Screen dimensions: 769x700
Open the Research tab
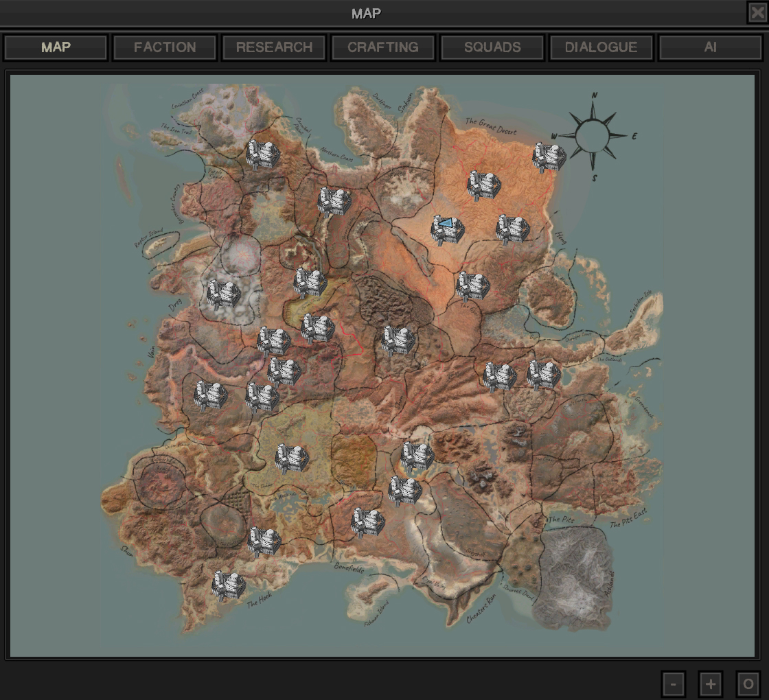(x=274, y=47)
